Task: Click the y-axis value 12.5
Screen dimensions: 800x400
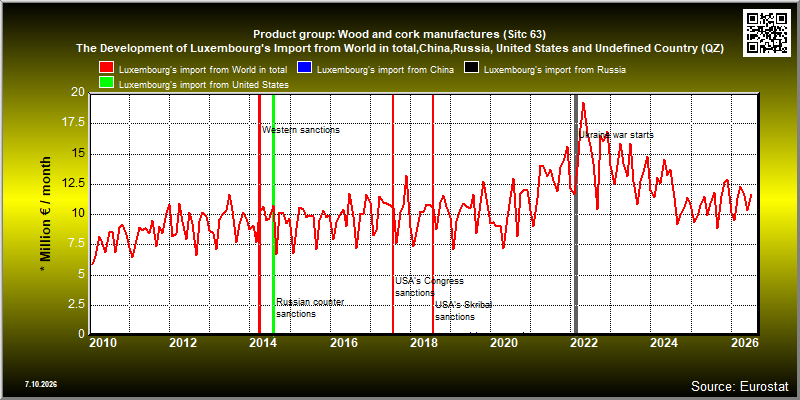Action: tap(74, 184)
